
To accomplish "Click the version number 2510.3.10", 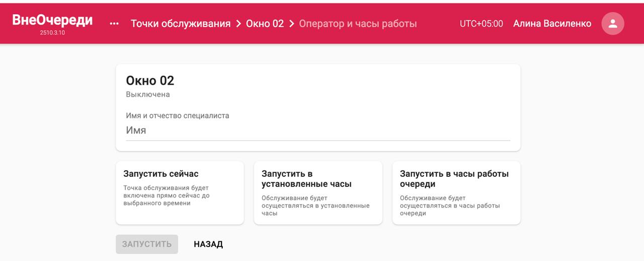I will (52, 33).
